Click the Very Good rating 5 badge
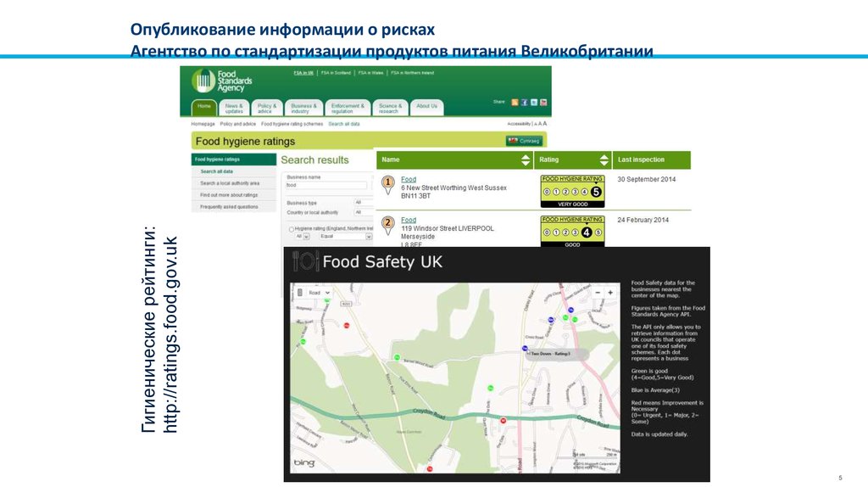The height and width of the screenshot is (487, 868). pos(572,191)
